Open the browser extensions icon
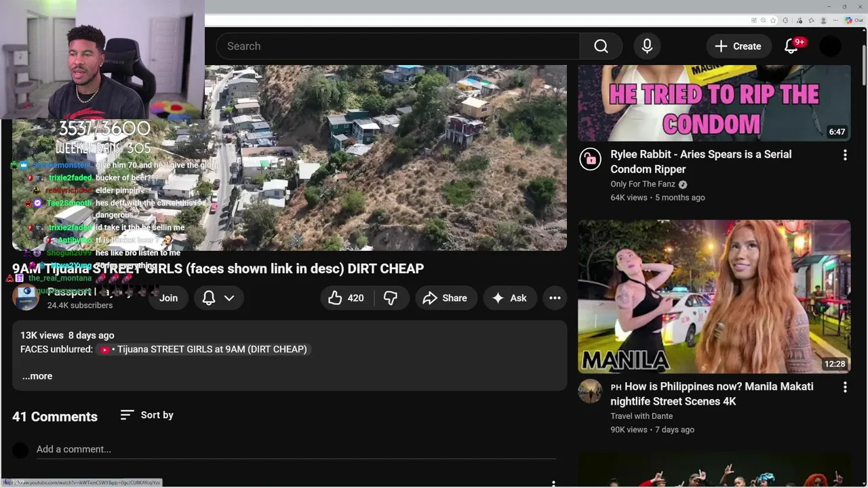Image resolution: width=868 pixels, height=488 pixels. coord(785,20)
